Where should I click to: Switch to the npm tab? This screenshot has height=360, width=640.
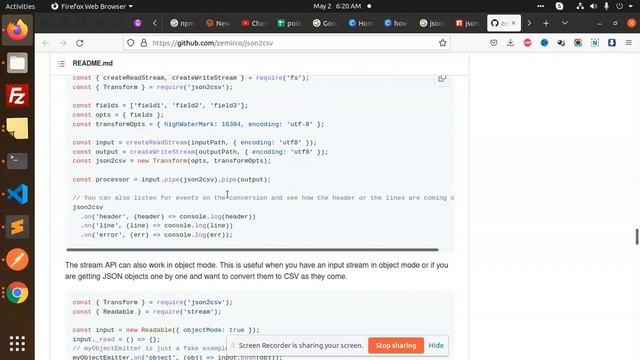[182, 23]
